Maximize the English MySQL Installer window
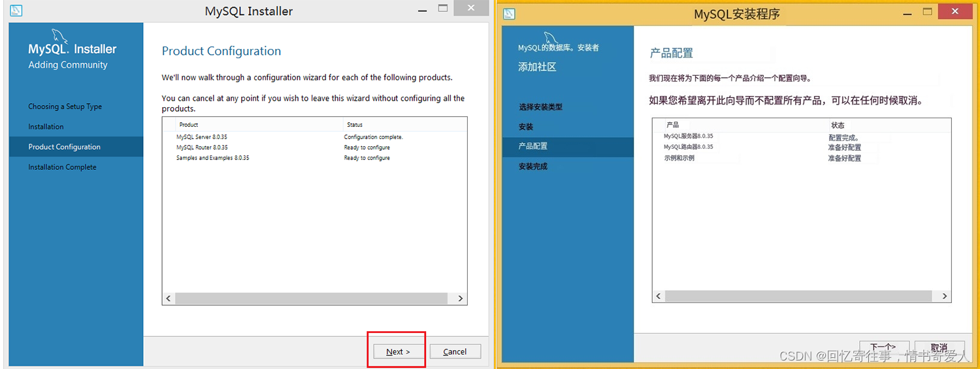The width and height of the screenshot is (980, 369). click(444, 9)
